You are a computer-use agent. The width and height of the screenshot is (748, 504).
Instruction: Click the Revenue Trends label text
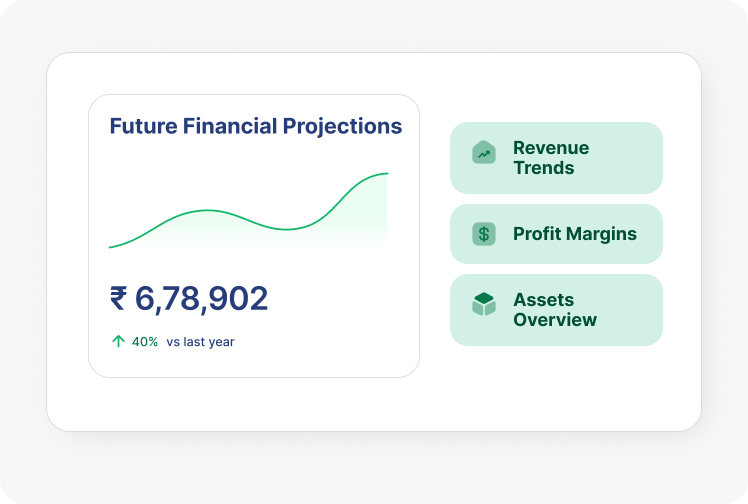551,158
